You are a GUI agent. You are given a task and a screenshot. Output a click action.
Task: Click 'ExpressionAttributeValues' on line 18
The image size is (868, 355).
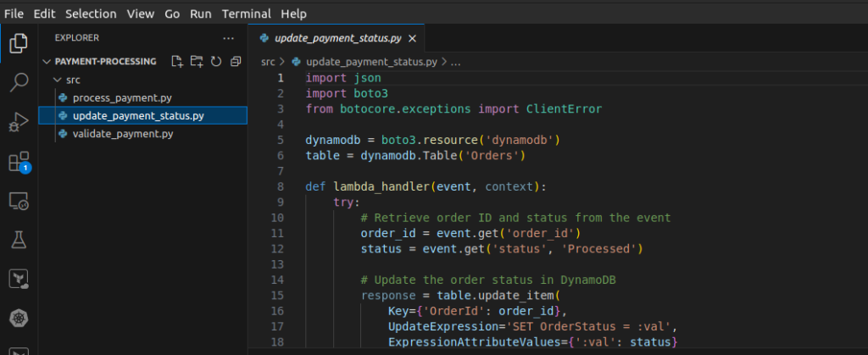pos(475,342)
